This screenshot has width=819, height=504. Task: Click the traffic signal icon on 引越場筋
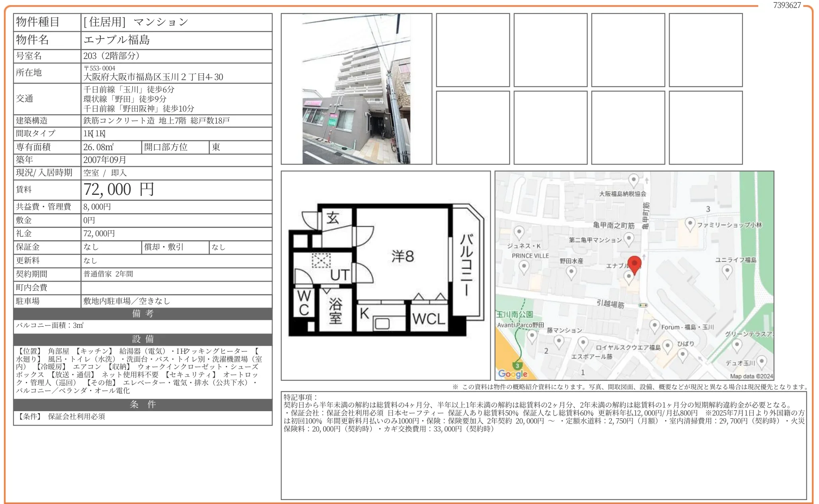(643, 305)
